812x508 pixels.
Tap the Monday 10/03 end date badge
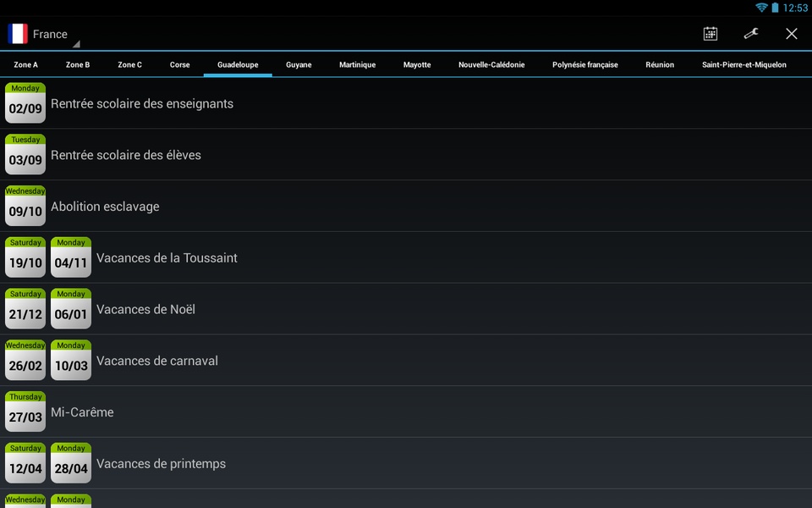(71, 360)
